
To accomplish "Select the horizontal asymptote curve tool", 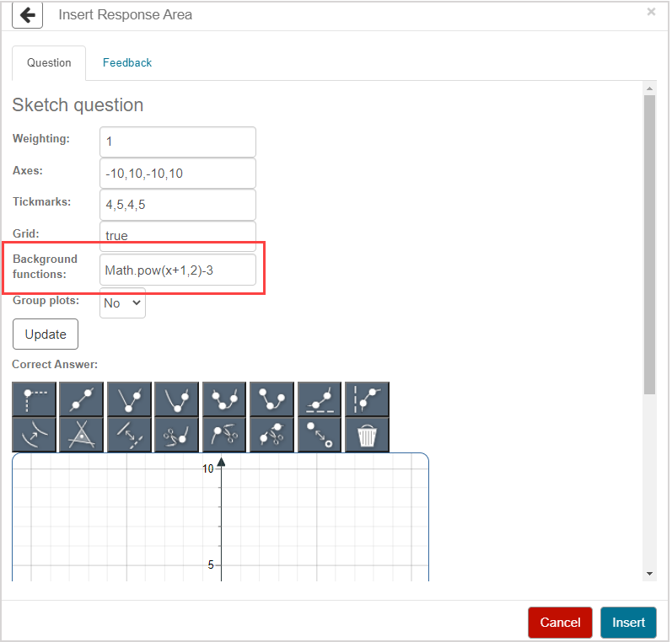I will coord(320,399).
